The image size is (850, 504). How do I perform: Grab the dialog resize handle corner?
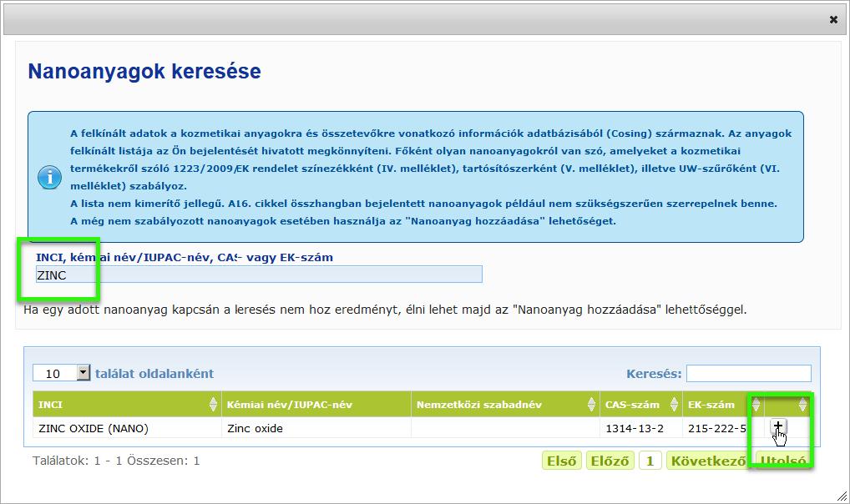(x=842, y=496)
